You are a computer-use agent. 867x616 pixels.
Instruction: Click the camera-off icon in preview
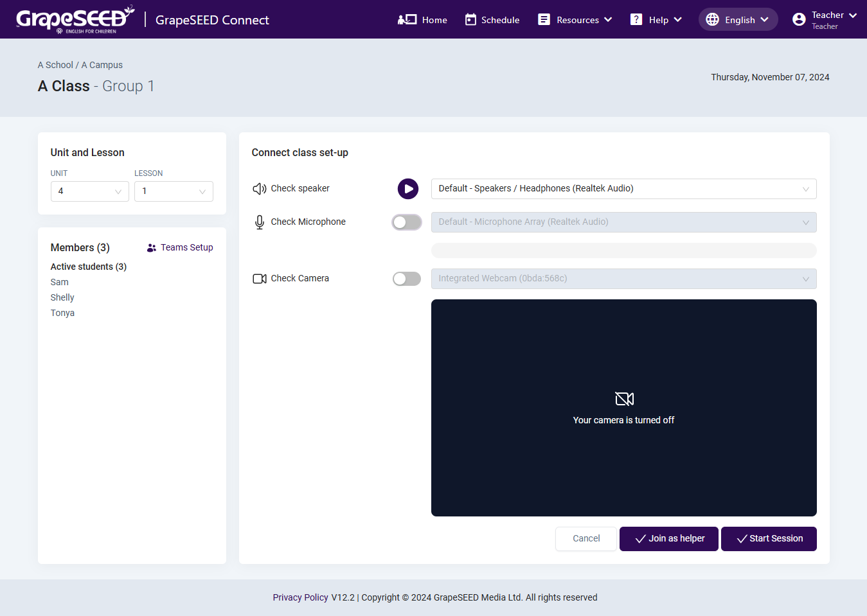(624, 399)
